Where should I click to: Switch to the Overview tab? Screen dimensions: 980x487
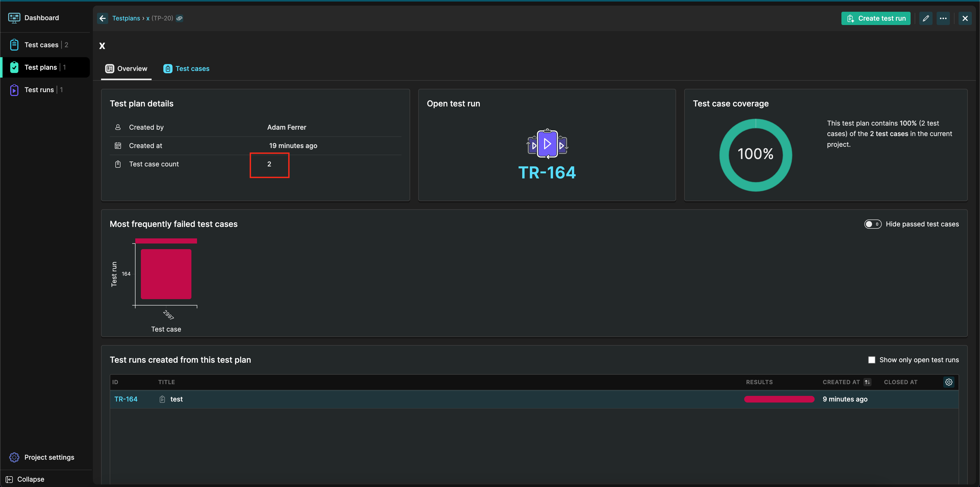pos(126,68)
